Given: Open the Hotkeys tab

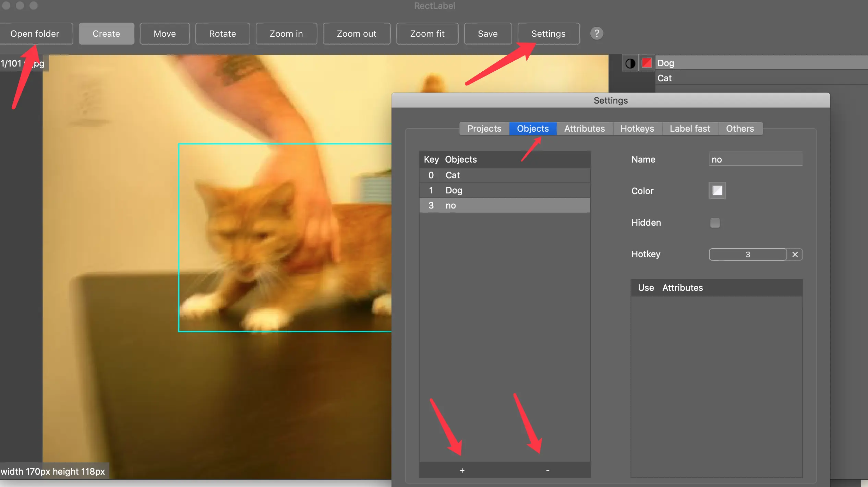Looking at the screenshot, I should (x=637, y=129).
